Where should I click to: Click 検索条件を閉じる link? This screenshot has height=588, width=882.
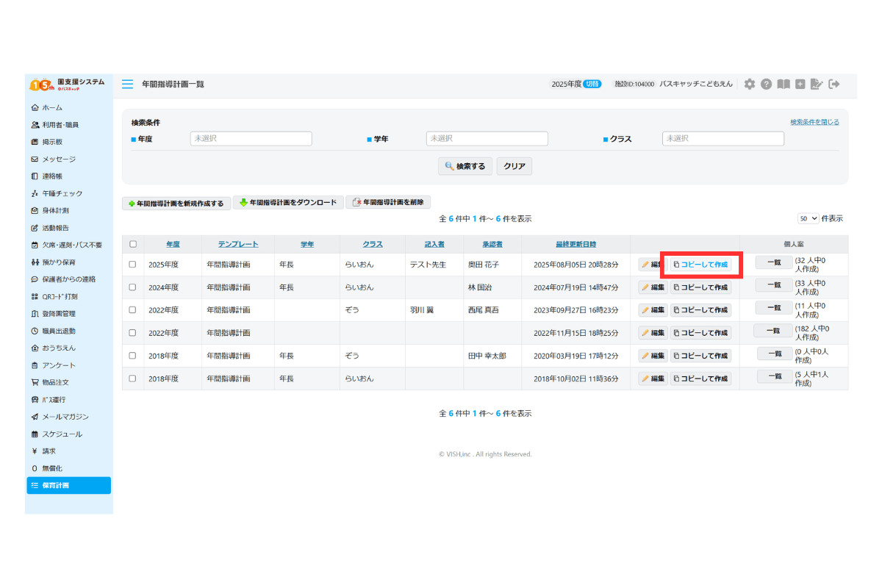(814, 122)
